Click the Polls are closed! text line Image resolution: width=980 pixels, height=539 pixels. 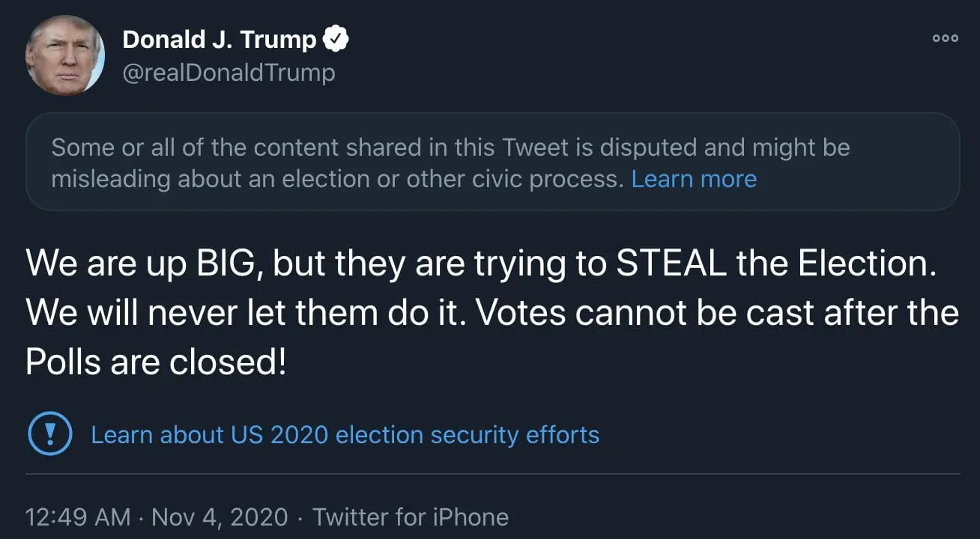156,363
